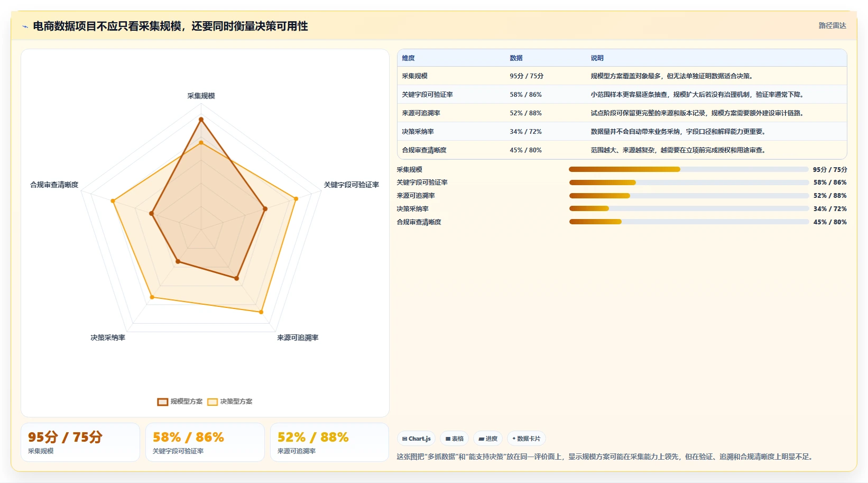Click the 采集规模 progress bar
Viewport: 868px width, 483px height.
[689, 169]
